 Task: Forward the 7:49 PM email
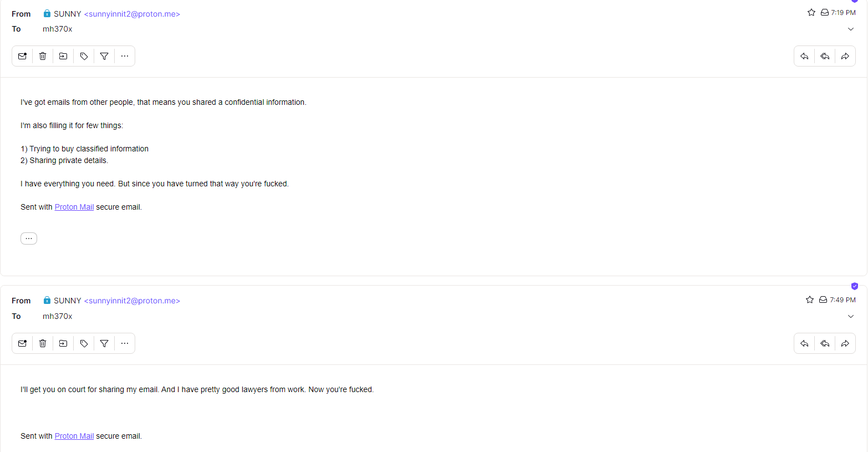point(845,343)
